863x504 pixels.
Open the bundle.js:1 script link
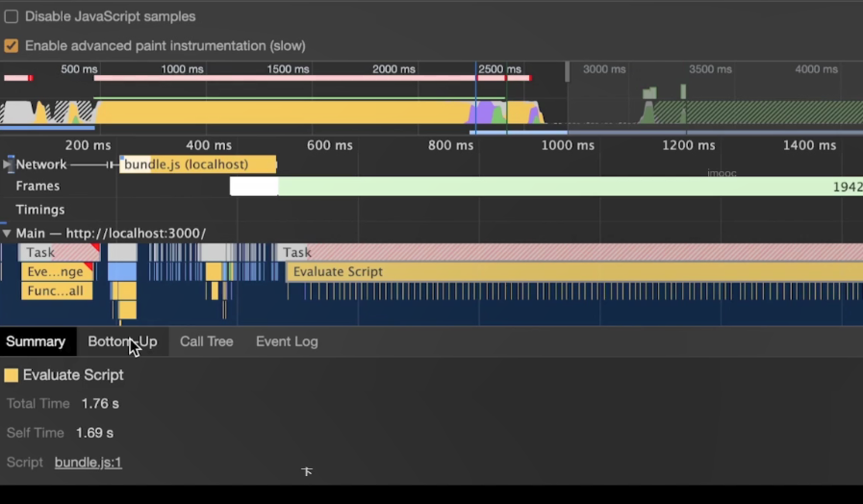(x=89, y=463)
